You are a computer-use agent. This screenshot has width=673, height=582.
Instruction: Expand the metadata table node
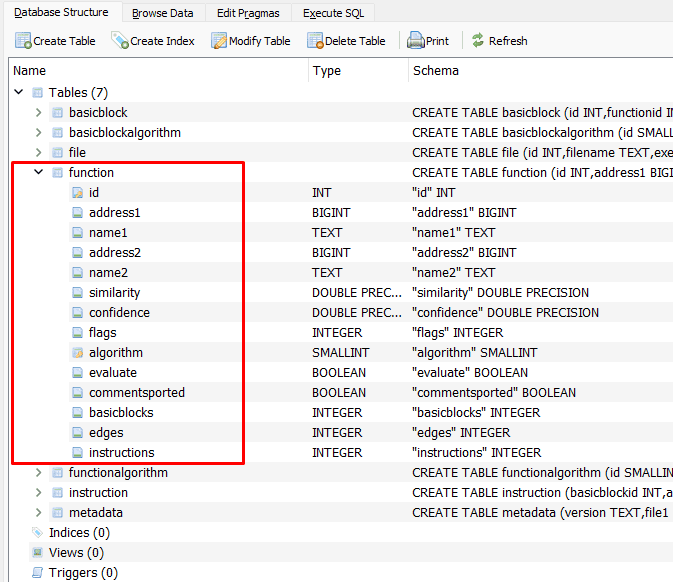tap(39, 512)
